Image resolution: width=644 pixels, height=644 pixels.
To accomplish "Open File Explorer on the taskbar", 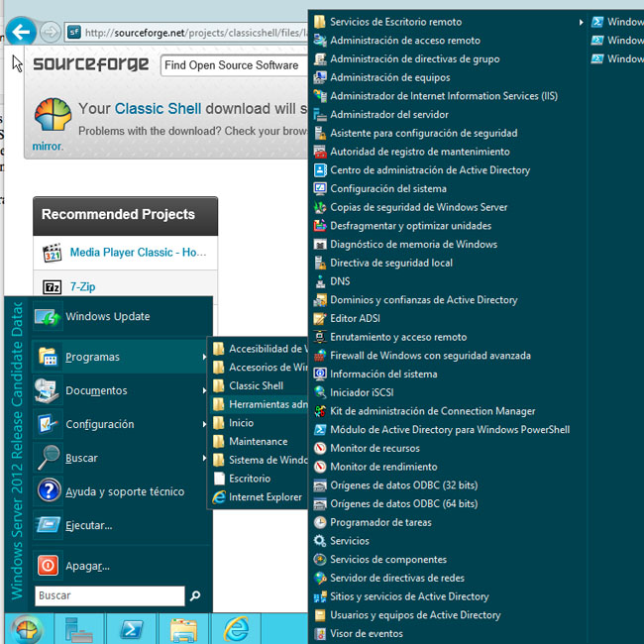I will (183, 628).
